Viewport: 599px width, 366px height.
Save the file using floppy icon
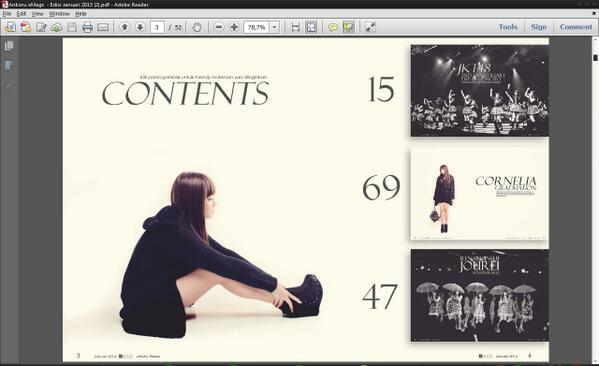pyautogui.click(x=72, y=27)
